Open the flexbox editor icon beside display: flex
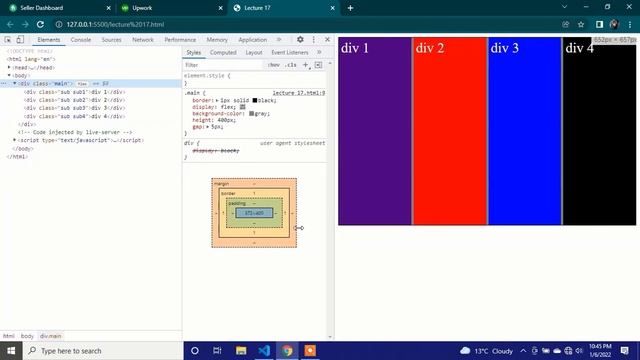This screenshot has height=360, width=640. (242, 107)
